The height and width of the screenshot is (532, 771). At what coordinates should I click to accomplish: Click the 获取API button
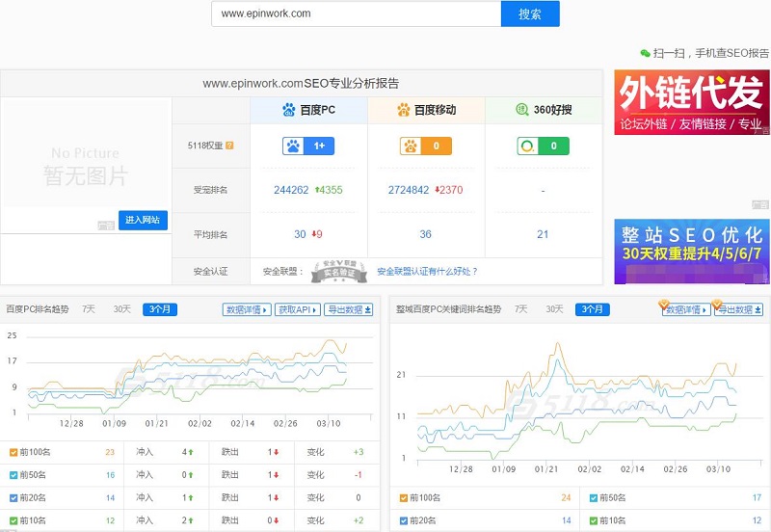[298, 309]
